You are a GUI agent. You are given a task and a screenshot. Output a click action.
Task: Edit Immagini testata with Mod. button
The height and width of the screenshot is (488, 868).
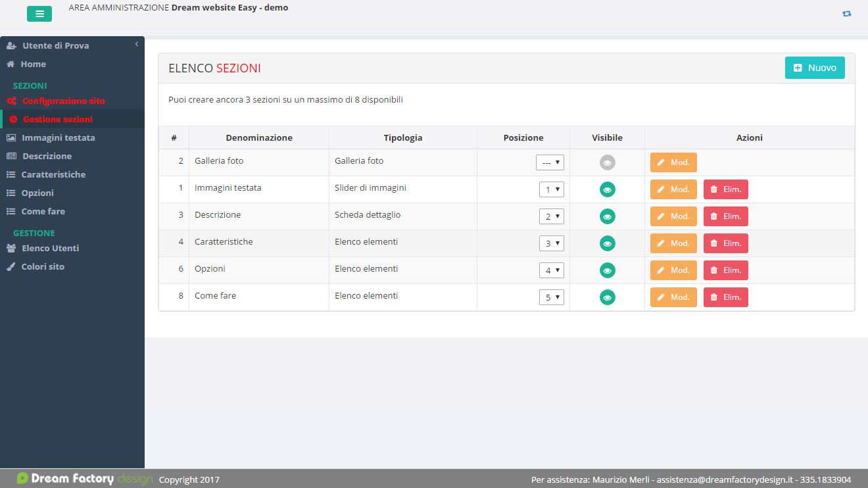coord(673,189)
